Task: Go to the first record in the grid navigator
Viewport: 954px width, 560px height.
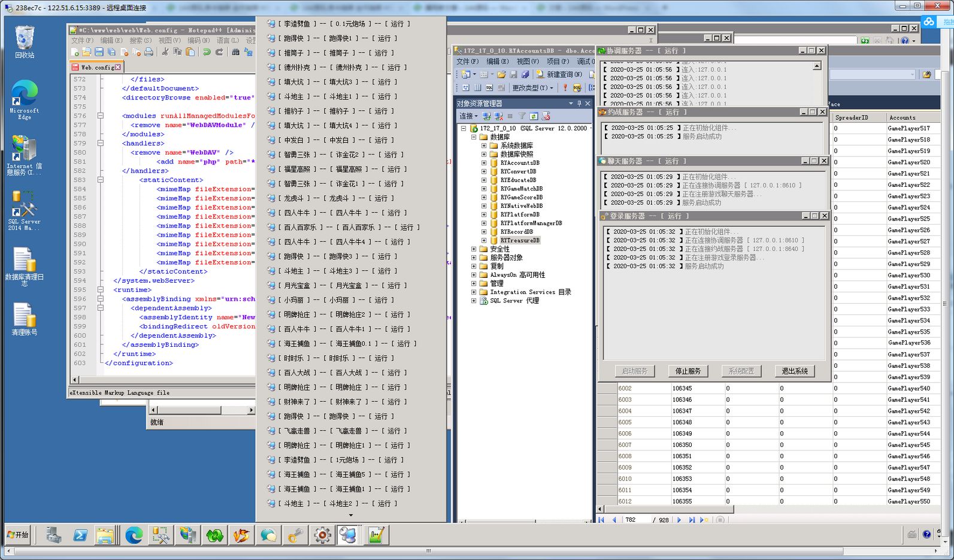Action: (601, 520)
